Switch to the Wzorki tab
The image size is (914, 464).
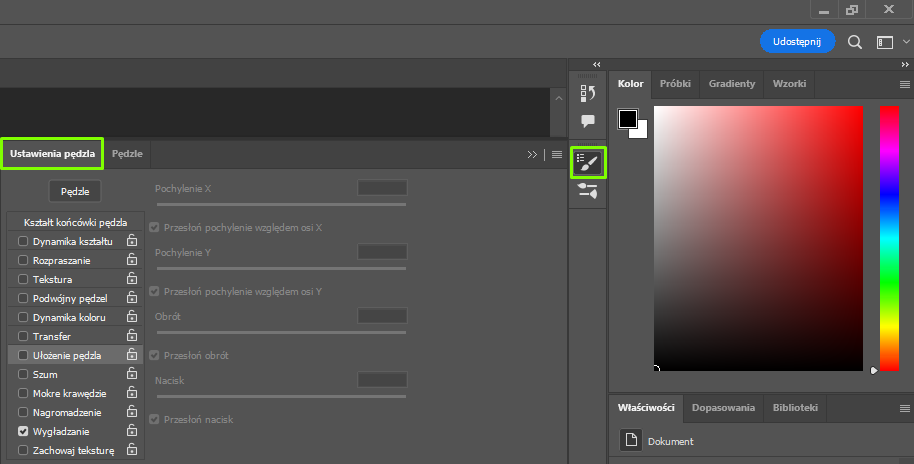pos(789,84)
